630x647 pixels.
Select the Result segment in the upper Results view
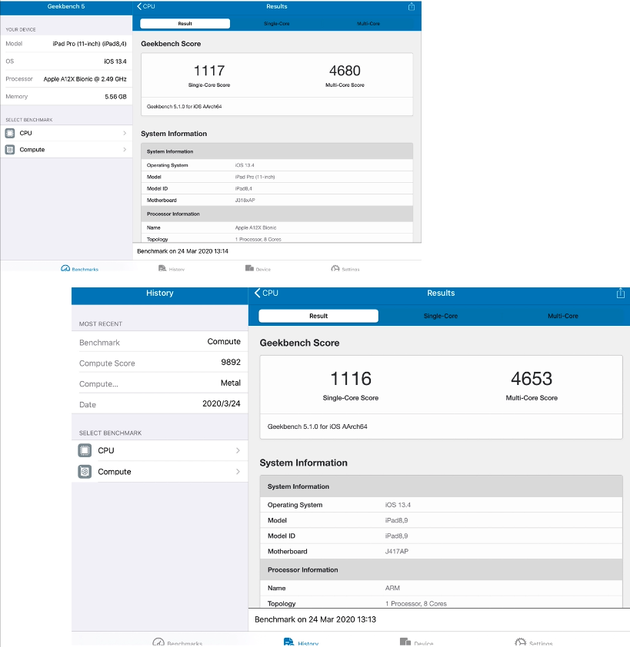[185, 23]
